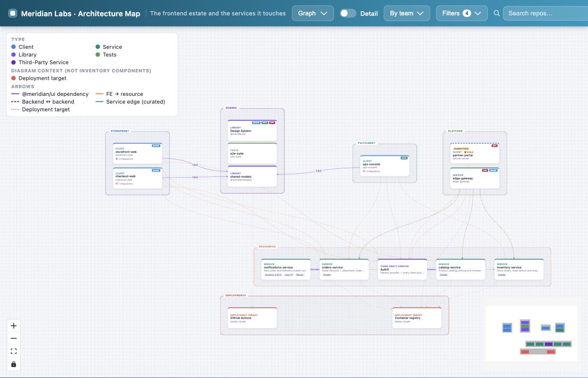Open the By team grouping dropdown
The image size is (588, 378).
tap(407, 13)
